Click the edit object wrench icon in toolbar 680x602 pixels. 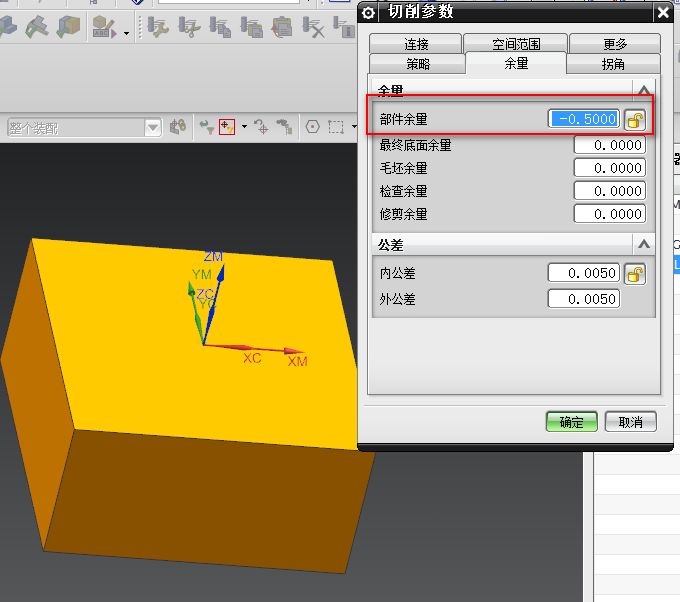tap(158, 27)
